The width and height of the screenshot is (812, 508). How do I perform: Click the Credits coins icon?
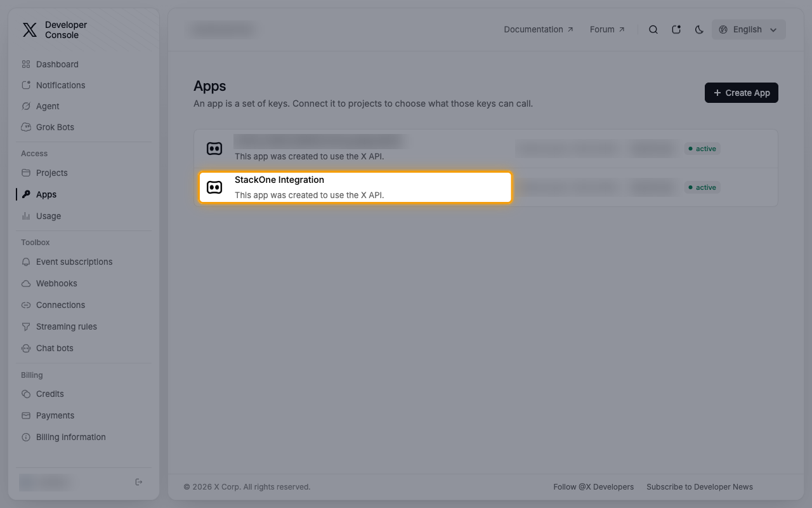point(26,394)
